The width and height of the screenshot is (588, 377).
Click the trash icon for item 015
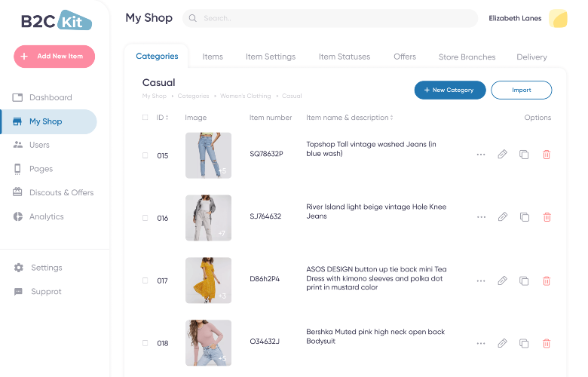pos(547,155)
